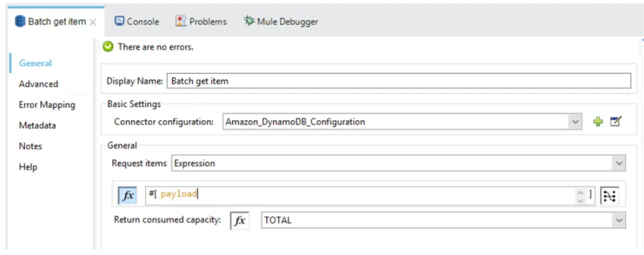This screenshot has width=644, height=255.
Task: Open the Notes section
Action: pos(30,146)
